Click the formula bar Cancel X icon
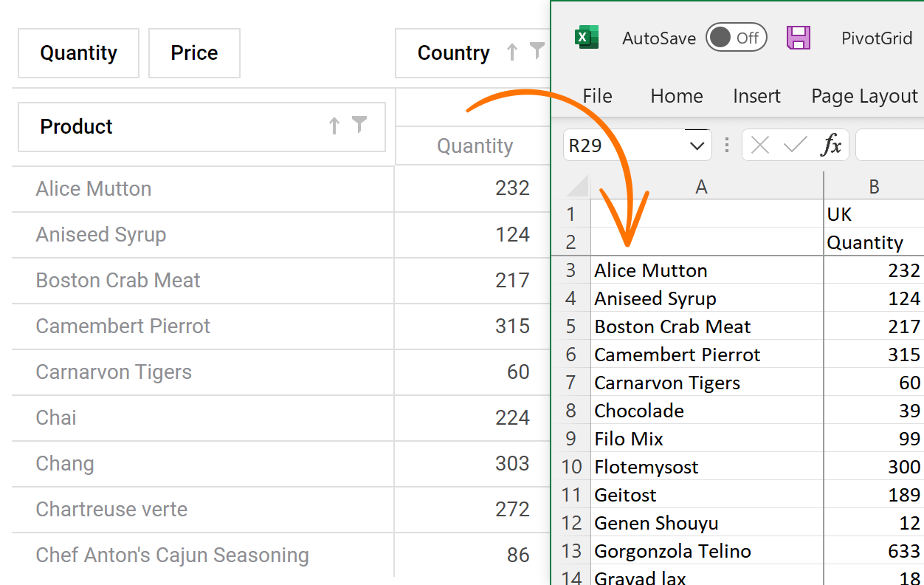This screenshot has width=924, height=585. [759, 146]
